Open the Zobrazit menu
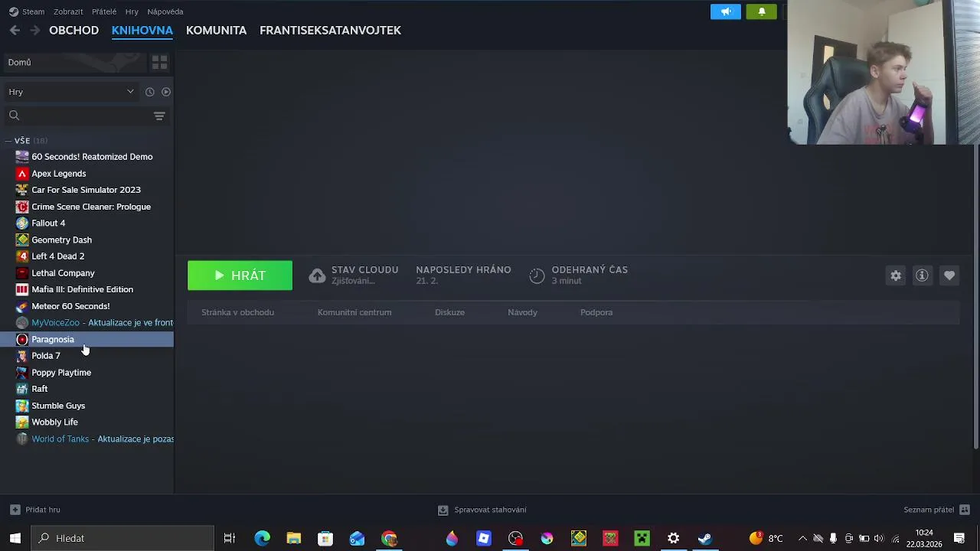Screen dimensions: 980x551 (68, 11)
